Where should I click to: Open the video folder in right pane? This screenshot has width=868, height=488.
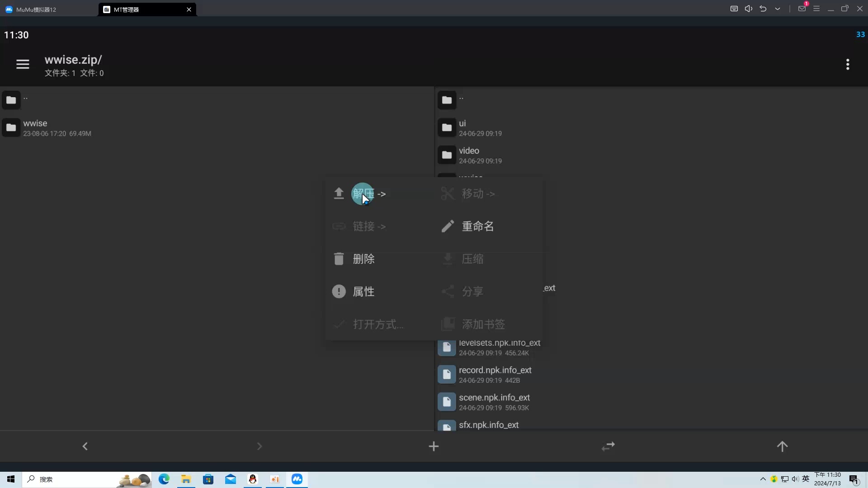pos(651,155)
